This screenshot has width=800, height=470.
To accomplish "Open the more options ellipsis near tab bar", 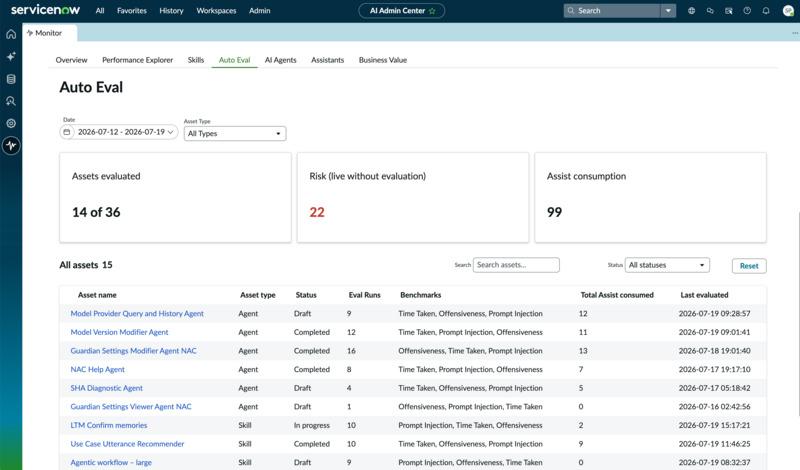I will 795,33.
